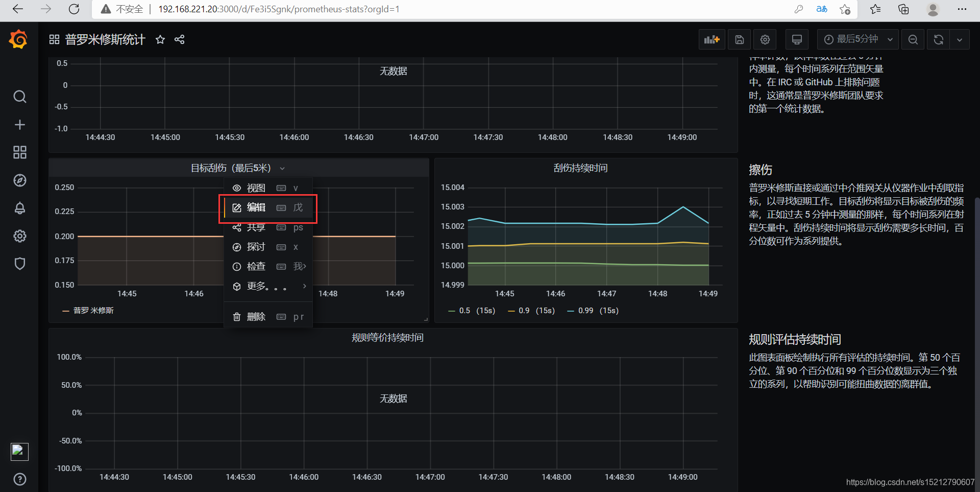This screenshot has width=980, height=492.
Task: Star the 普罗米修斯统计 dashboard
Action: [x=160, y=39]
